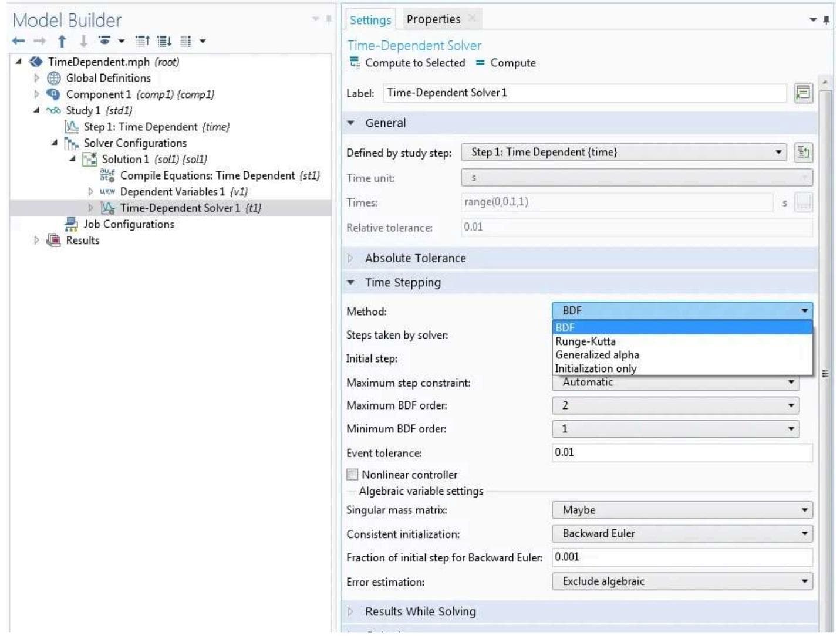Open the Singular mass matrix dropdown

[682, 510]
